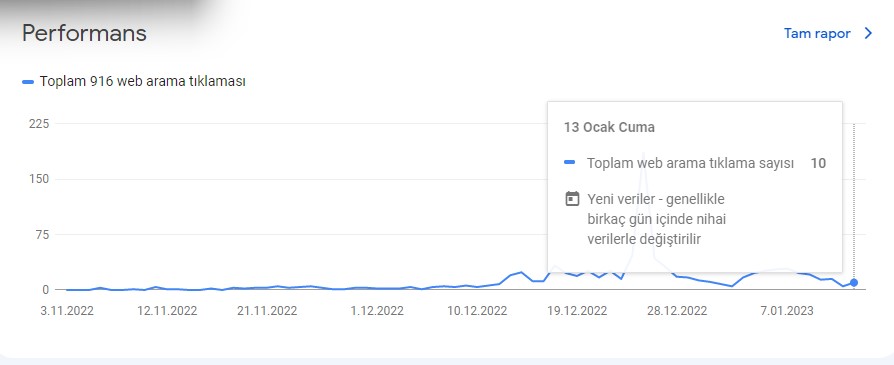Click the tooltip click count value 10

818,164
